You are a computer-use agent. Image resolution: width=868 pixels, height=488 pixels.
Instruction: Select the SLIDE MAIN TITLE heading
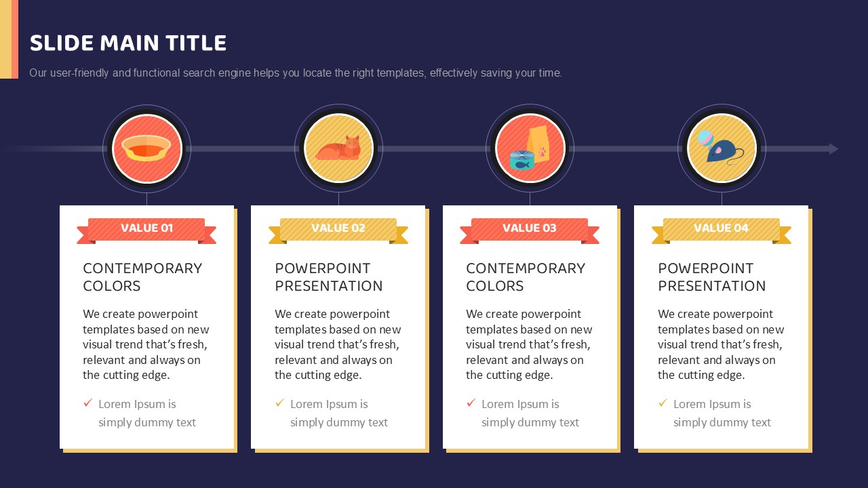click(x=128, y=43)
